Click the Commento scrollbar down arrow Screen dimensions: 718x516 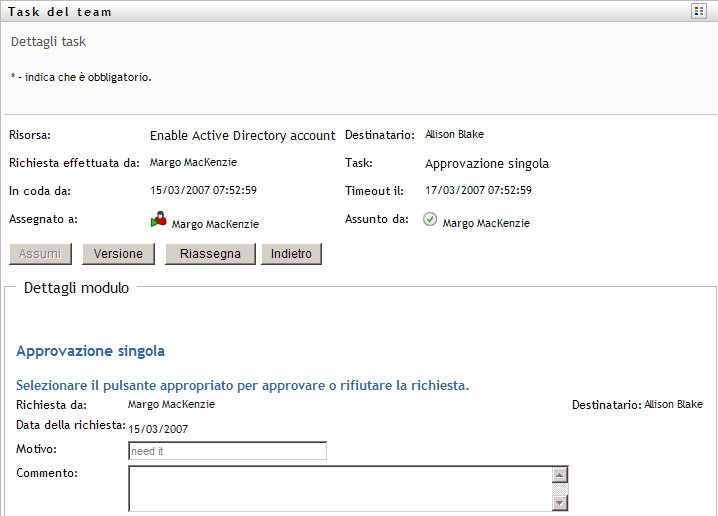point(560,503)
